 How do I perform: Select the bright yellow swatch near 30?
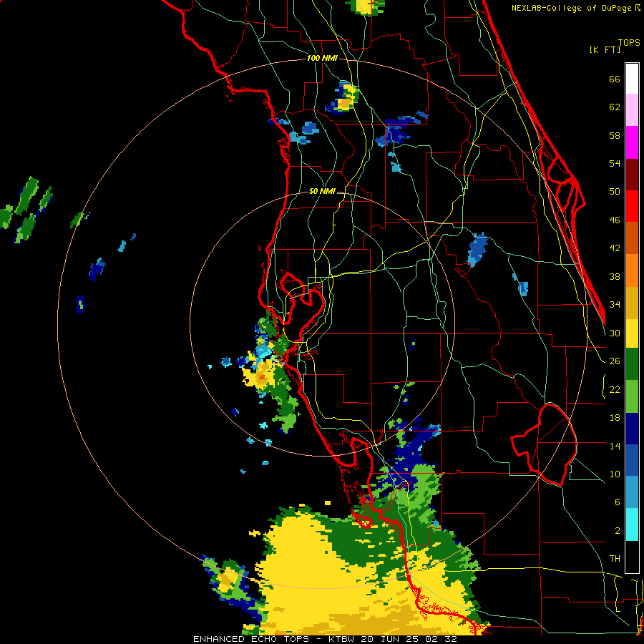pyautogui.click(x=632, y=333)
